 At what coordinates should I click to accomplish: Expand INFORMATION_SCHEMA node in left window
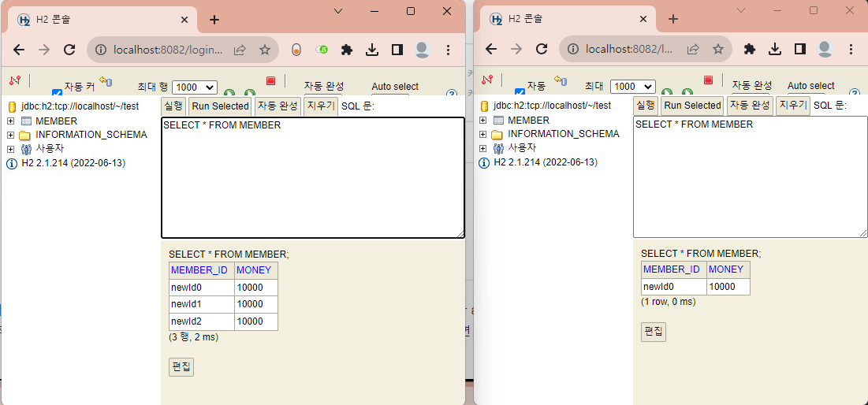[10, 135]
